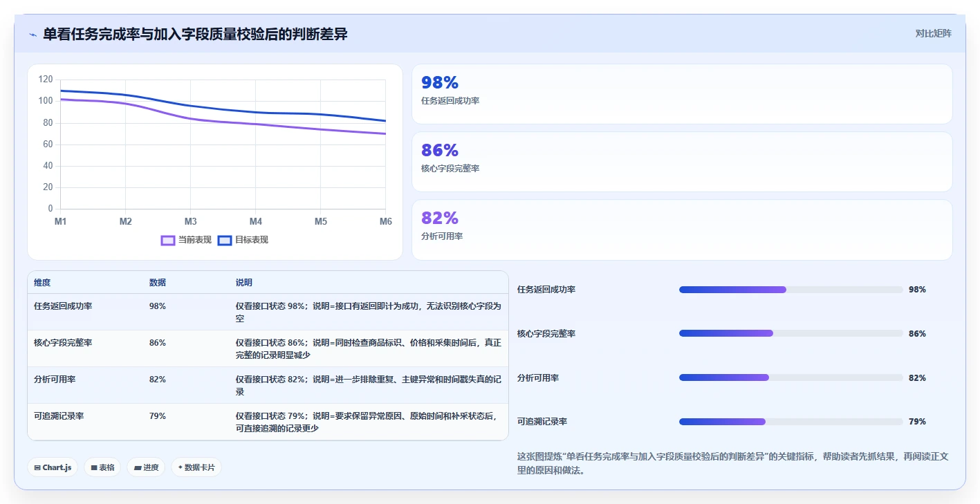Screen dimensions: 980x504
Task: Click the 可追溯记录率 progress bar
Action: [x=791, y=422]
